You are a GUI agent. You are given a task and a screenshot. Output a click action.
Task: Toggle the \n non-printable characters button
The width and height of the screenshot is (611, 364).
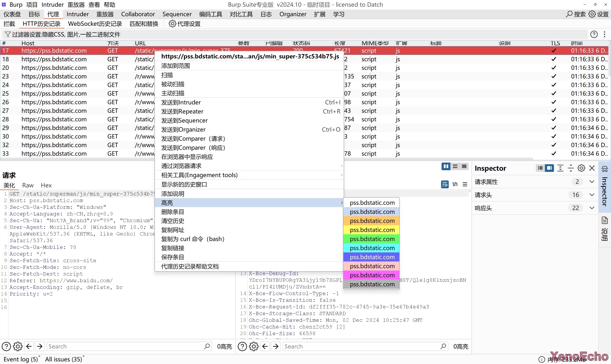click(x=455, y=184)
